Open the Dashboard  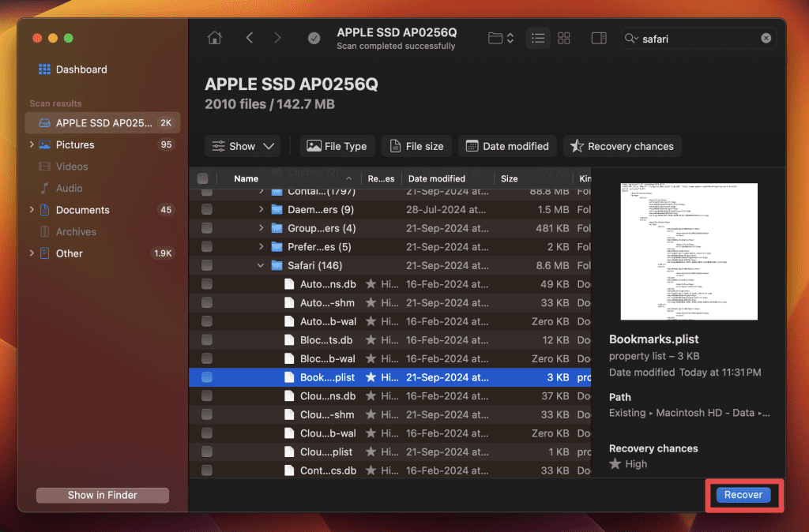(x=73, y=69)
